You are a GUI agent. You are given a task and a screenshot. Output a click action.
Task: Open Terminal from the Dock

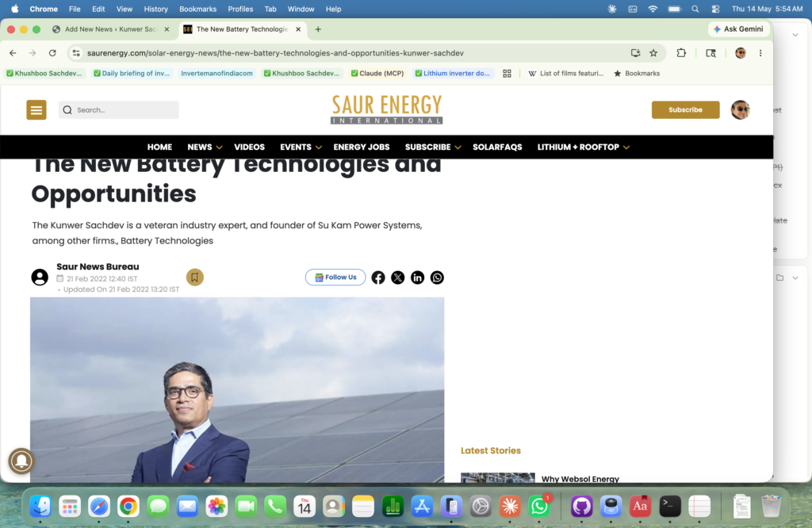(x=669, y=507)
